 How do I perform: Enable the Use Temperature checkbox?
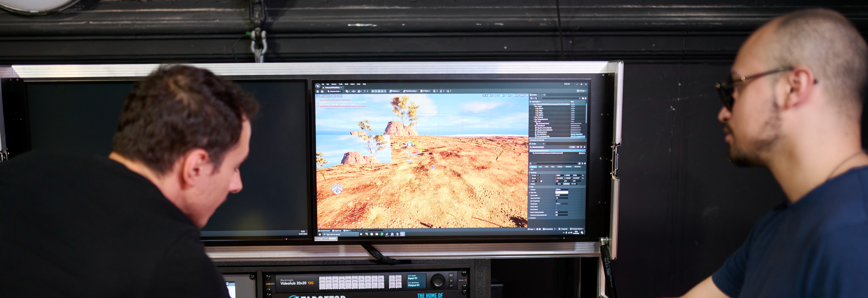(x=556, y=201)
